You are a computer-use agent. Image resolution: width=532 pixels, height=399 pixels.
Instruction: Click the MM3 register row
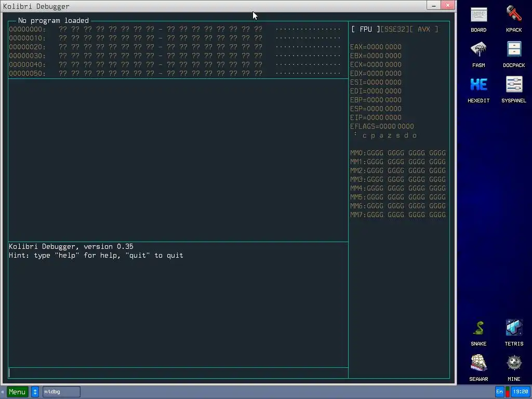(398, 179)
